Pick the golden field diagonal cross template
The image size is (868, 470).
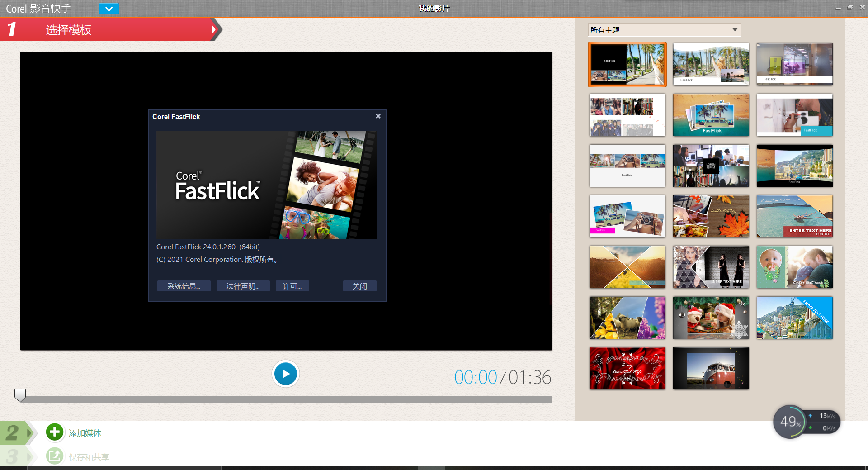[x=627, y=267]
